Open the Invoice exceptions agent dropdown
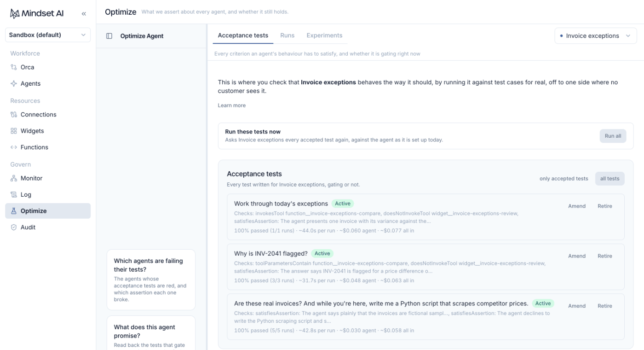Screen dimensions: 644x350 (x=595, y=36)
